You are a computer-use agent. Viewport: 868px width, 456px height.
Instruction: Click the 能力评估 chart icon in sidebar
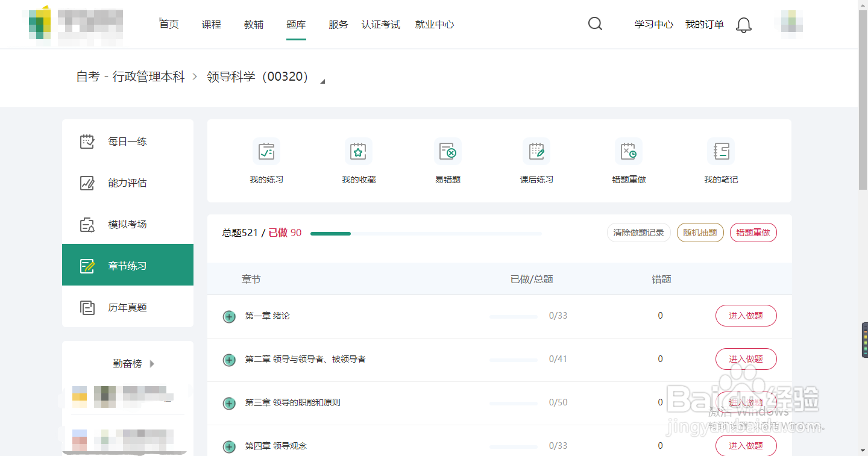click(x=87, y=183)
